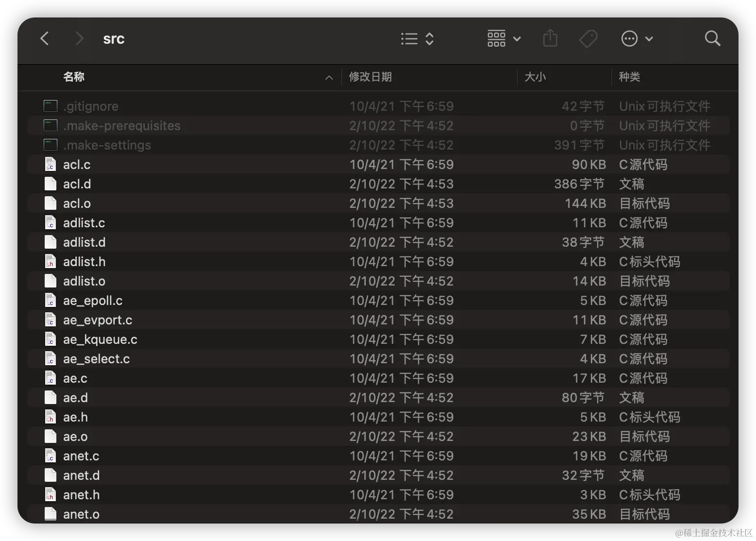Click the 391 字节 size of .make-settings
Viewport: 756px width, 541px height.
[579, 145]
